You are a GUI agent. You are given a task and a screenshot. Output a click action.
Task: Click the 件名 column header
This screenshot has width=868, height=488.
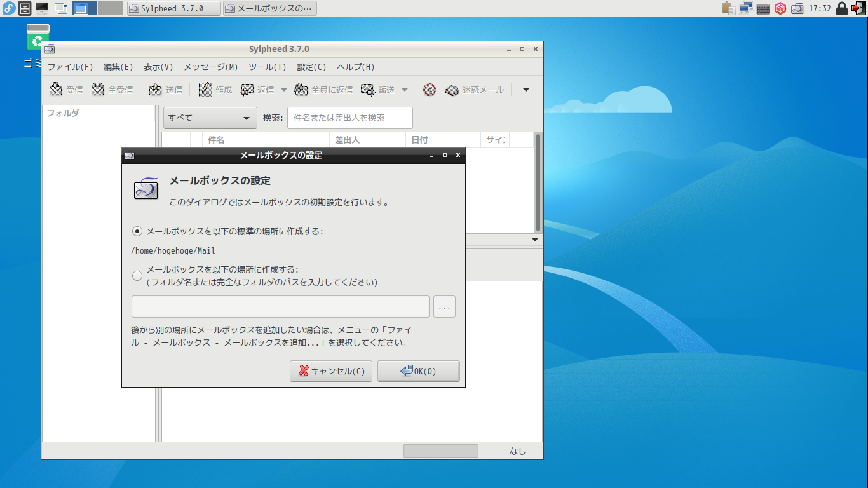266,140
